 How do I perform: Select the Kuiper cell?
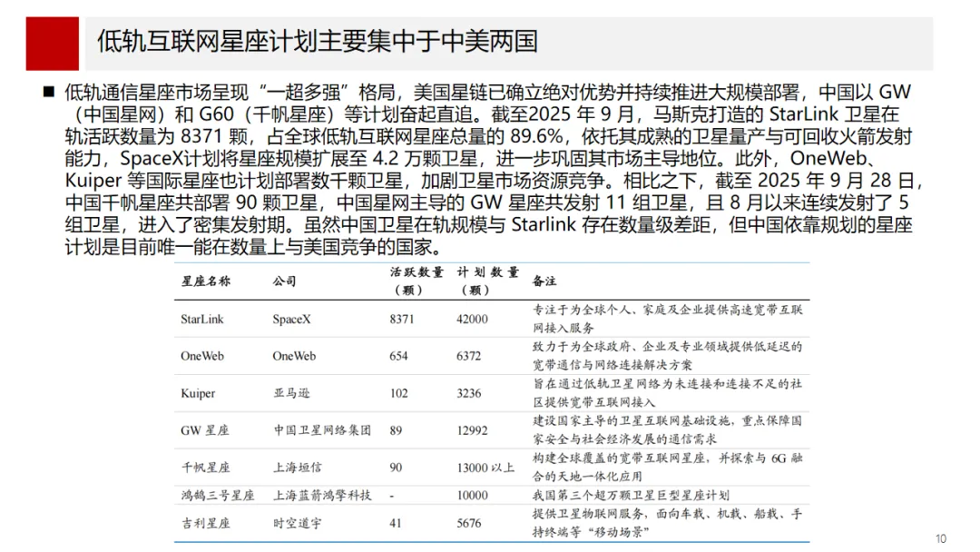click(x=198, y=393)
